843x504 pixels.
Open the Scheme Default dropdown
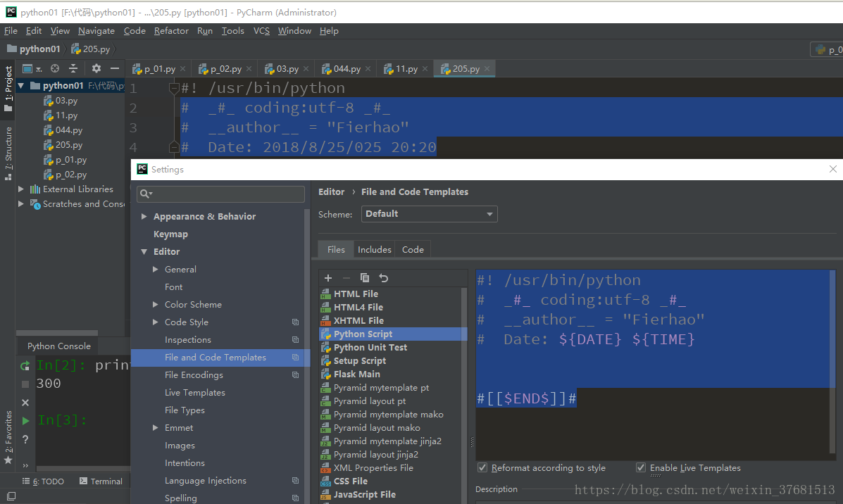(429, 214)
